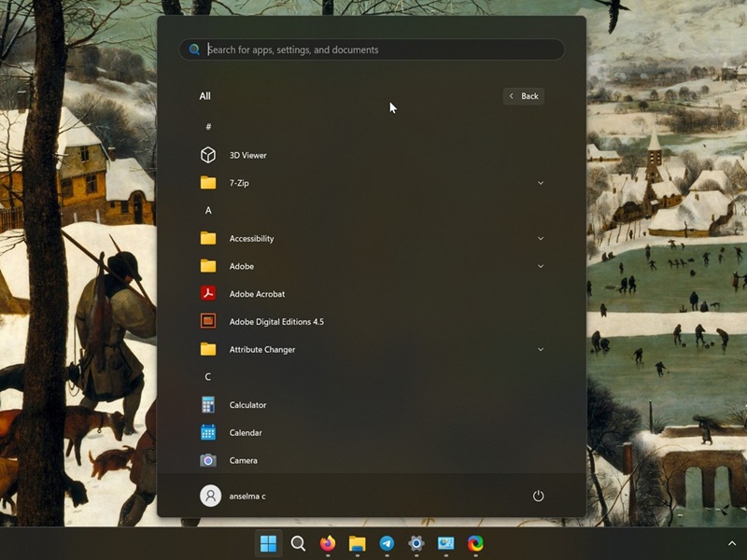This screenshot has width=747, height=560.
Task: Click the search magnifier in the search box
Action: coord(194,49)
